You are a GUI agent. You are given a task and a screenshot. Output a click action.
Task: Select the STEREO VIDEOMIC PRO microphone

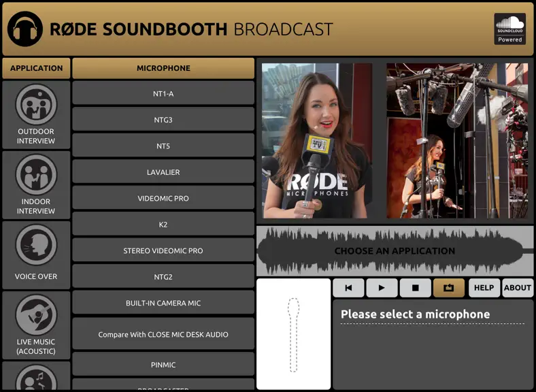coord(163,250)
